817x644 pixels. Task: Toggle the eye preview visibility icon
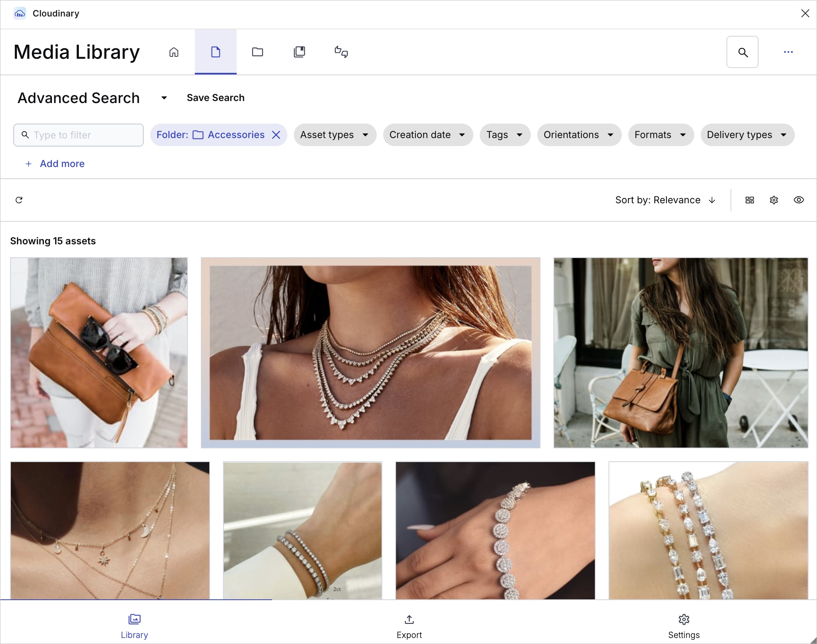pos(799,200)
